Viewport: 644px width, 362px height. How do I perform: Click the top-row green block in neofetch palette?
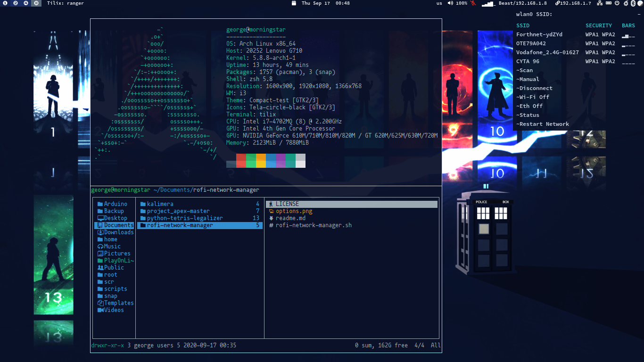[251, 157]
